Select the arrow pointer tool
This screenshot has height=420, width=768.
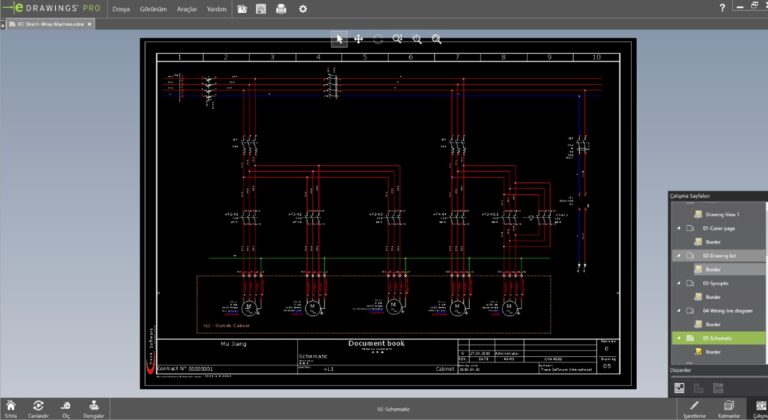(339, 39)
